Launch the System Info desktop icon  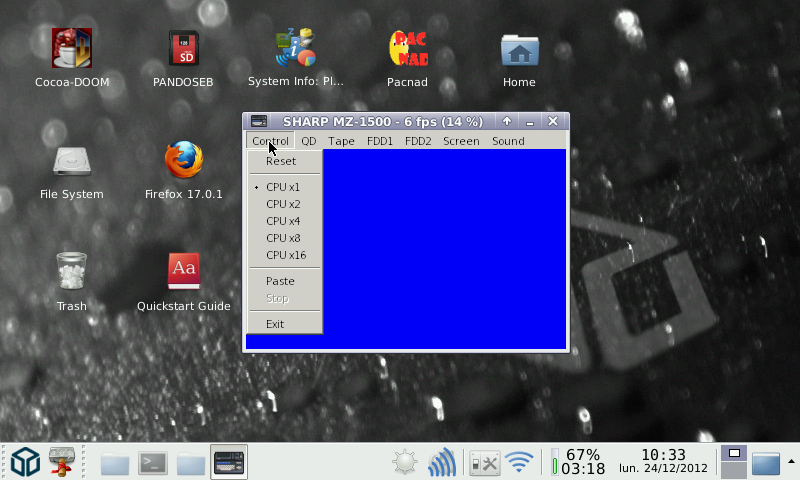coord(295,47)
